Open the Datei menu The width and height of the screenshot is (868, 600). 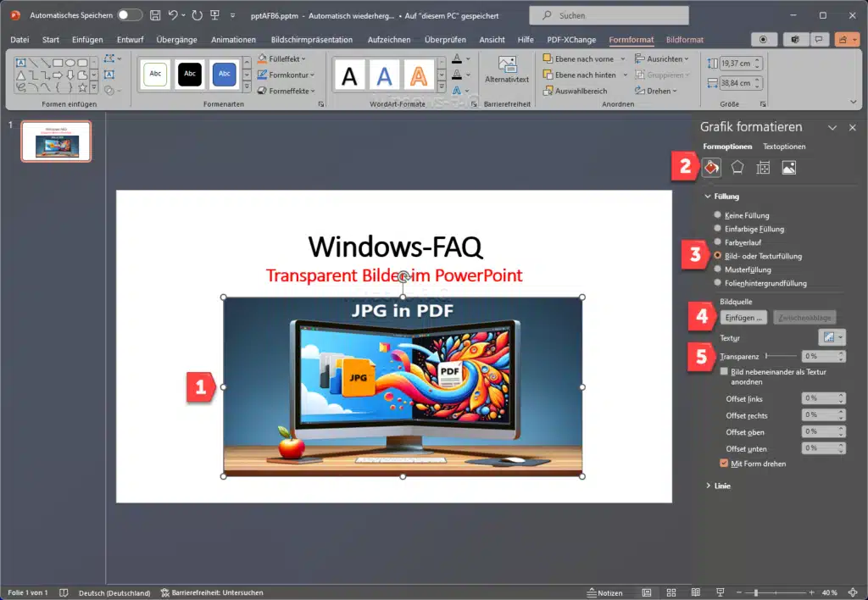[19, 39]
